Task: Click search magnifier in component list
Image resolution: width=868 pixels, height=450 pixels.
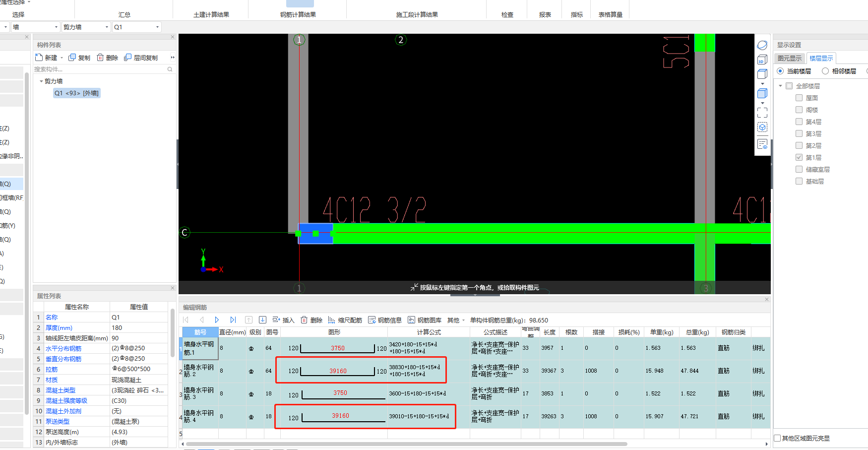Action: pos(170,69)
